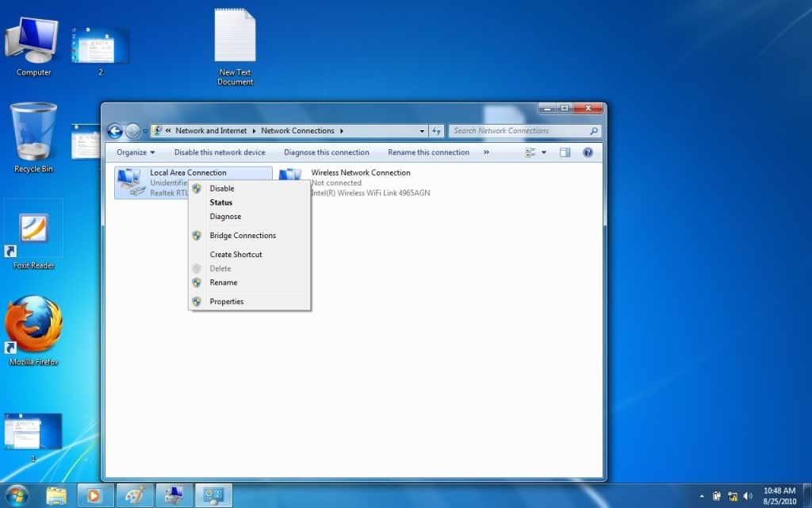
Task: Open the Computer desktop icon
Action: pyautogui.click(x=32, y=47)
